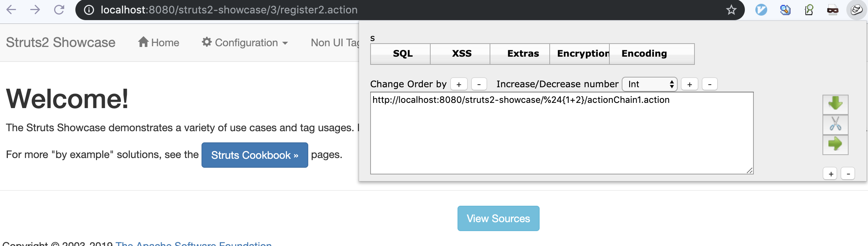Image resolution: width=868 pixels, height=246 pixels.
Task: Click the plus beside Change Order by
Action: click(x=459, y=84)
